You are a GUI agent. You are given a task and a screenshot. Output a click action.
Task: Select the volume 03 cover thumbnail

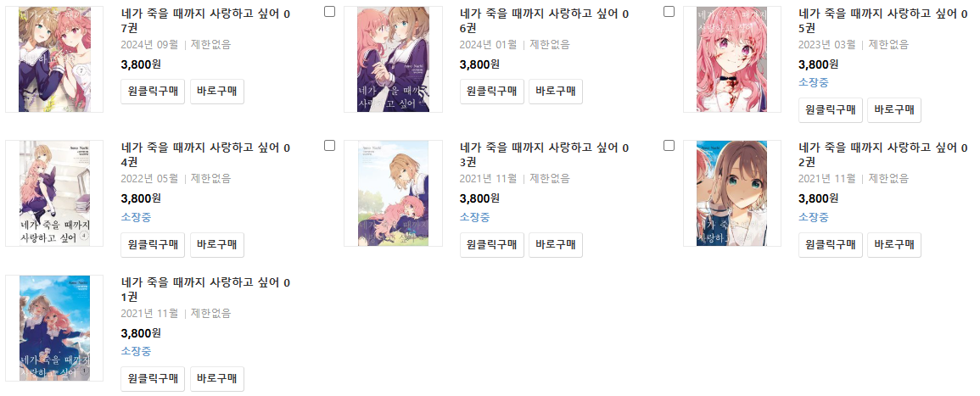(393, 193)
